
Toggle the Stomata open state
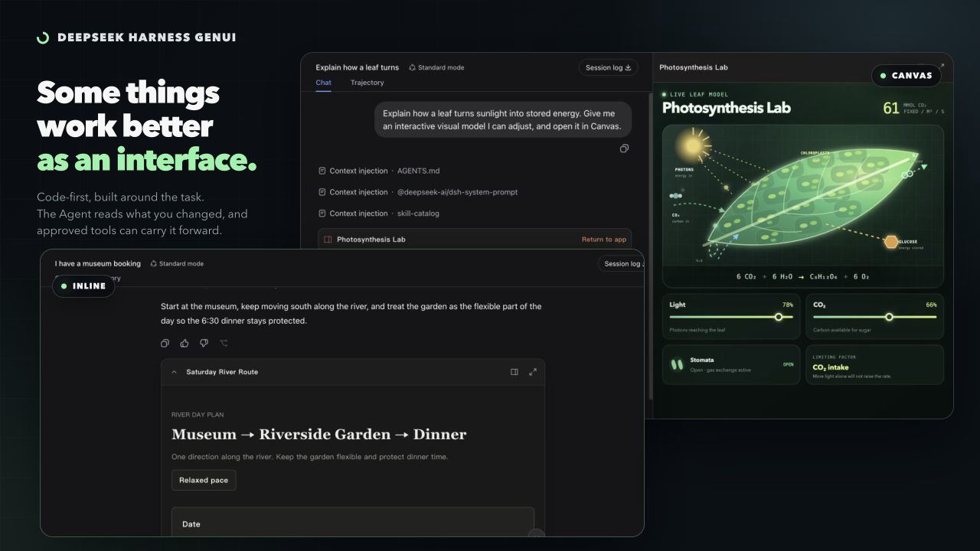(x=788, y=364)
